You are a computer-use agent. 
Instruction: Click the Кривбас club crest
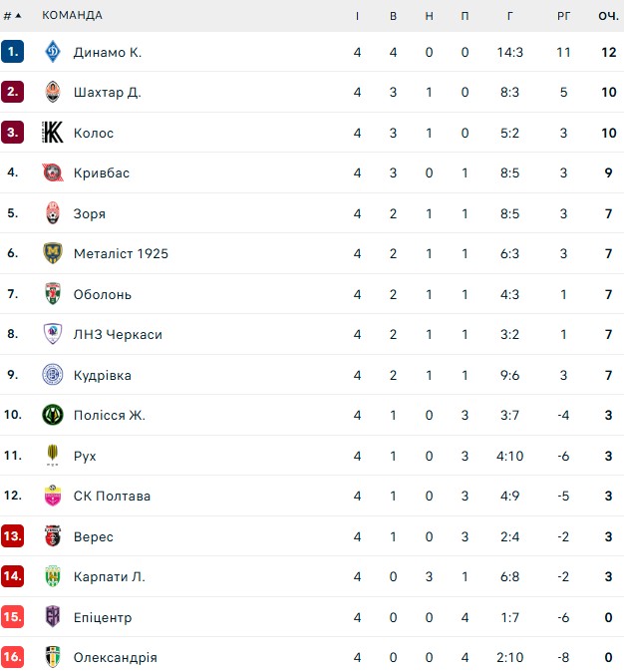click(53, 173)
